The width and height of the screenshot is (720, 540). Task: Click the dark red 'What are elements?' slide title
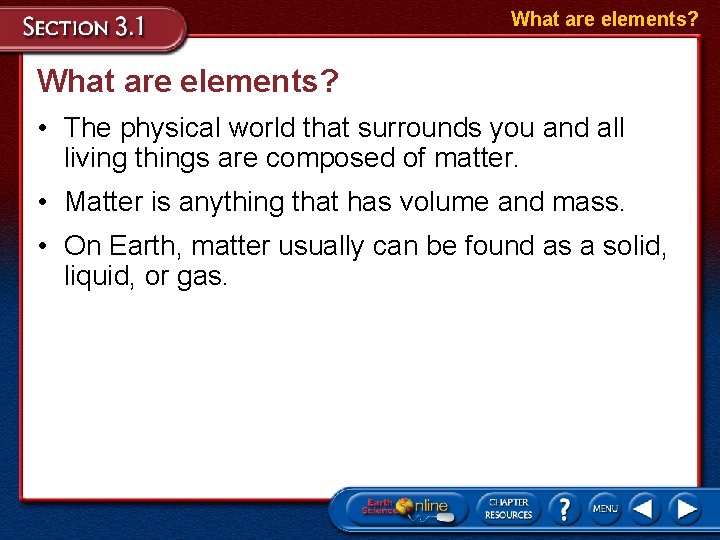(x=187, y=81)
